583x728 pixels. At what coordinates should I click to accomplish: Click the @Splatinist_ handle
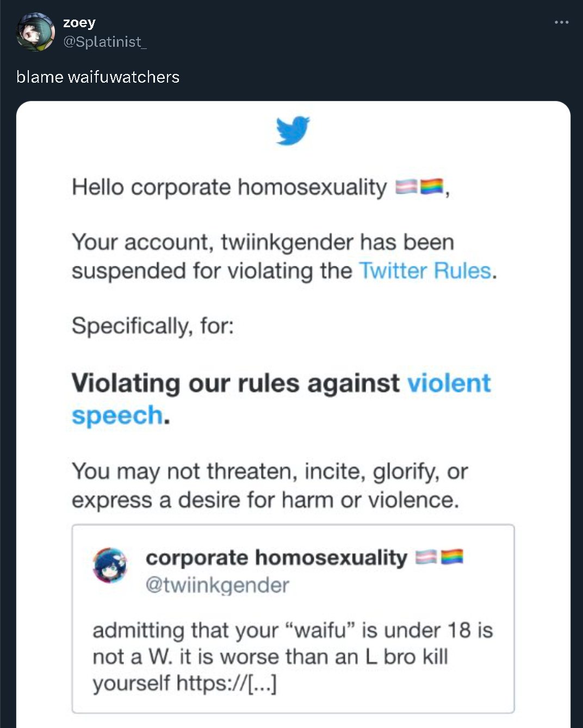click(105, 42)
